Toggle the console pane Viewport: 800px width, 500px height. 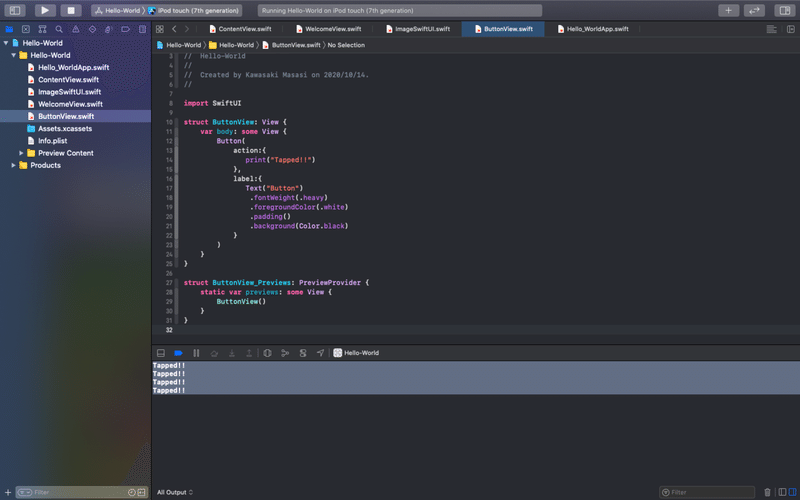pyautogui.click(x=792, y=492)
